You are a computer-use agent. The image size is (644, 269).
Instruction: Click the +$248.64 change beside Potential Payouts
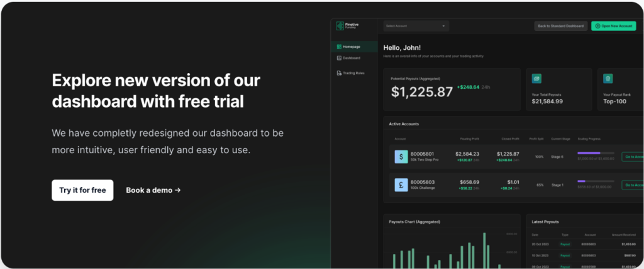click(468, 87)
